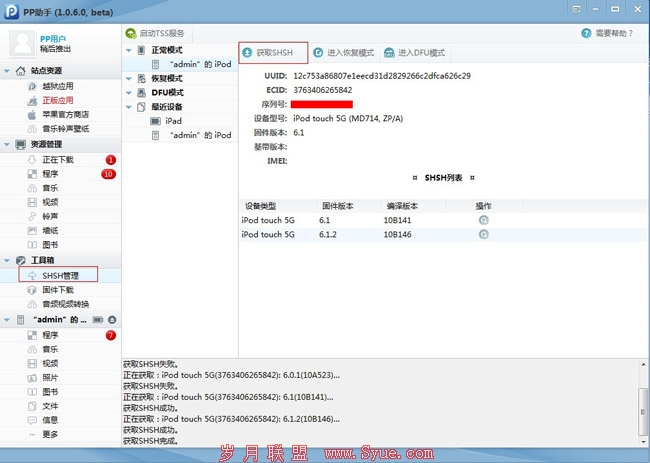Open 正版应用 in sidebar
This screenshot has height=463, width=650.
click(x=58, y=100)
